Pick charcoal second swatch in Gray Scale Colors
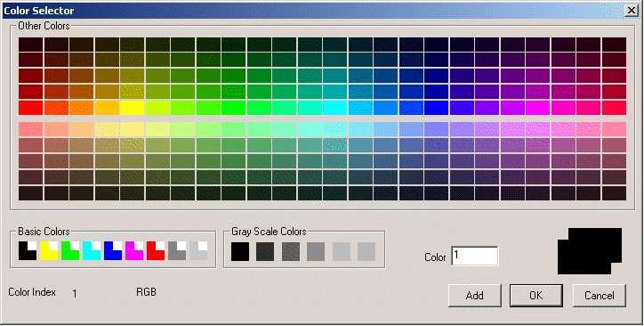644x326 pixels. point(265,251)
